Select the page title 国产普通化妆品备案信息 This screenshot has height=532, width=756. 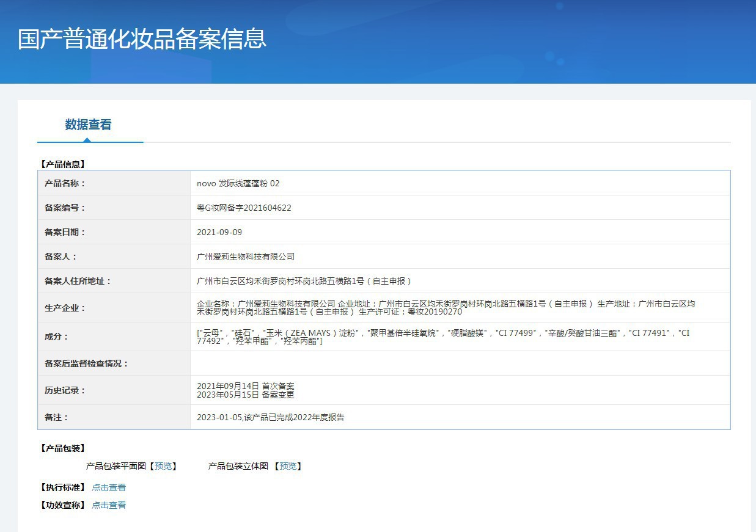click(x=142, y=38)
